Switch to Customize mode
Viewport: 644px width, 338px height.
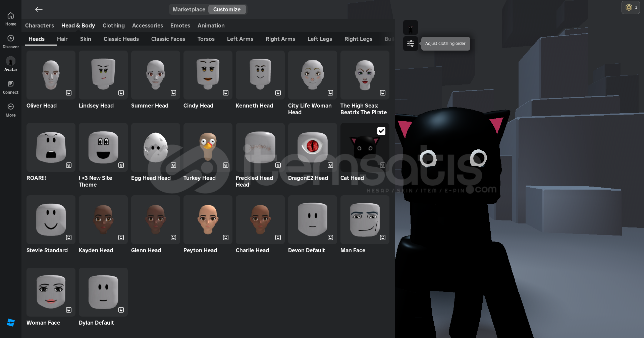pos(227,9)
